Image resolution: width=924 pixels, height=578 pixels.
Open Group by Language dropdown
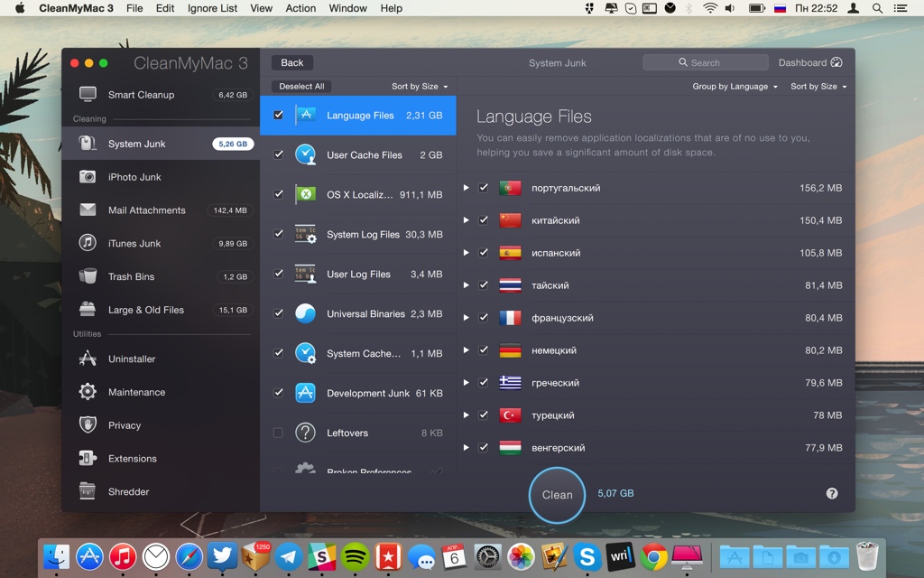(x=735, y=86)
